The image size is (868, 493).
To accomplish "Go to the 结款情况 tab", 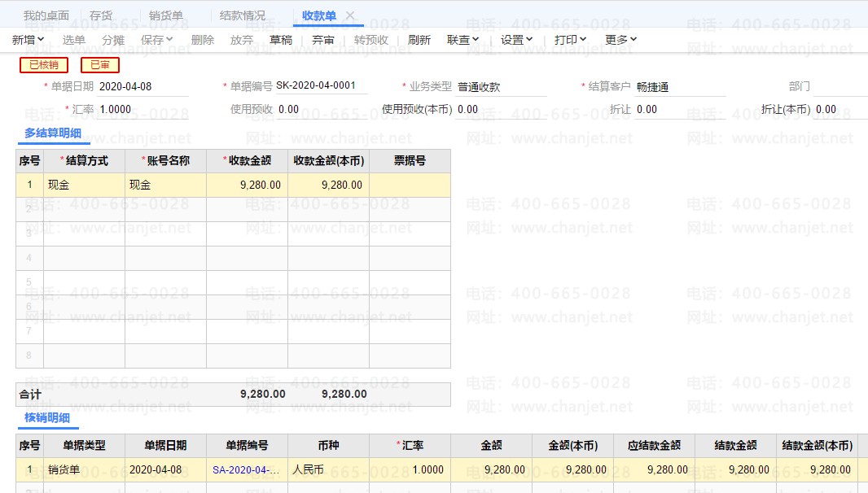I will (243, 15).
